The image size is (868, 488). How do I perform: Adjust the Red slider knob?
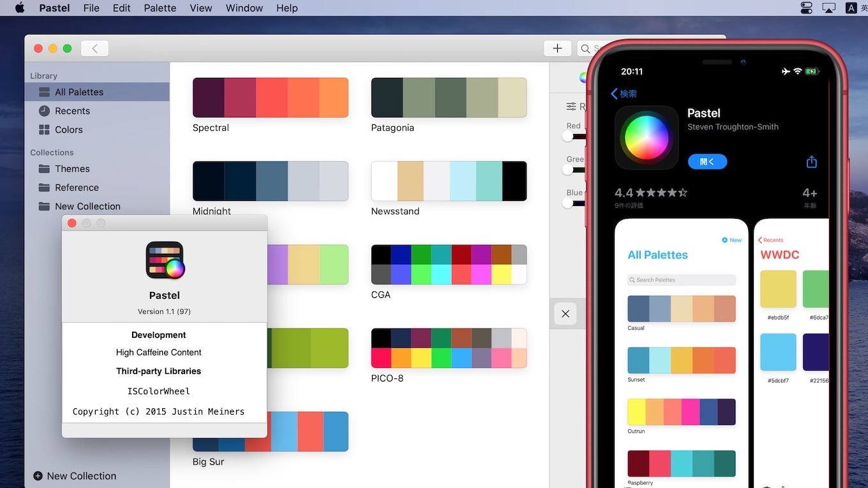568,136
